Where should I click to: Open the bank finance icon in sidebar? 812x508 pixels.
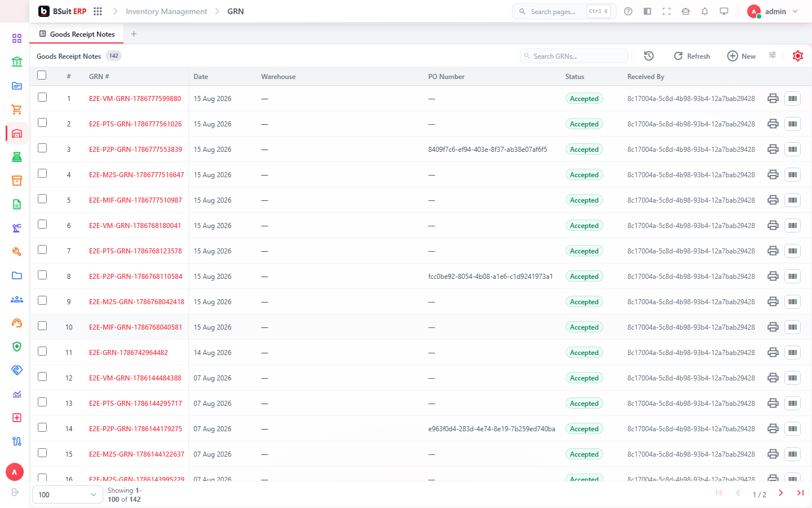(x=17, y=62)
